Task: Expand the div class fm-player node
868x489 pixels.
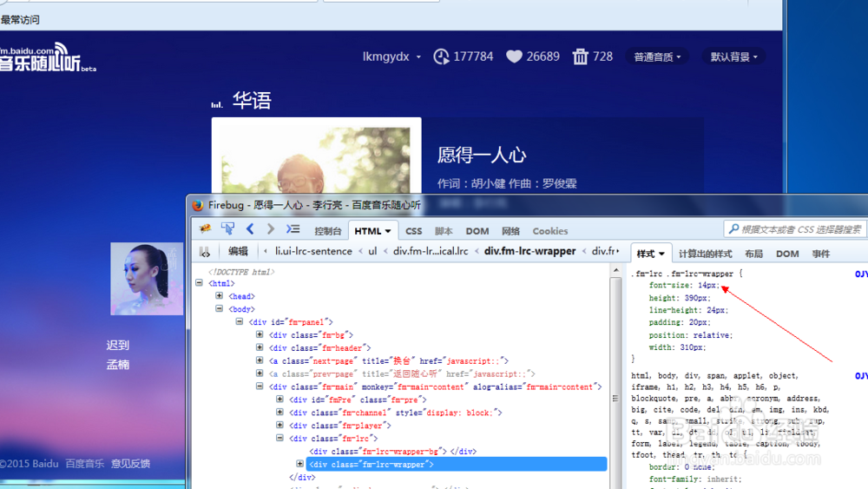Action: tap(279, 425)
